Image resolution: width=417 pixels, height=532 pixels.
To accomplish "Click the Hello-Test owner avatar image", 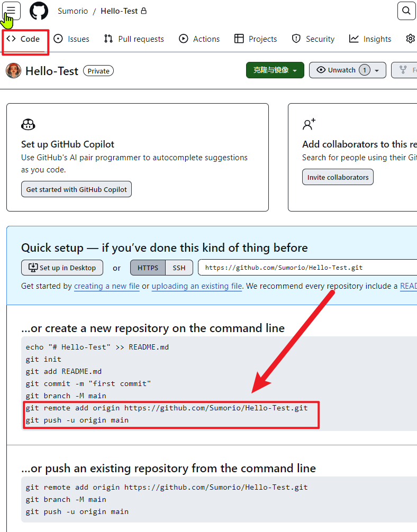I will tap(14, 70).
